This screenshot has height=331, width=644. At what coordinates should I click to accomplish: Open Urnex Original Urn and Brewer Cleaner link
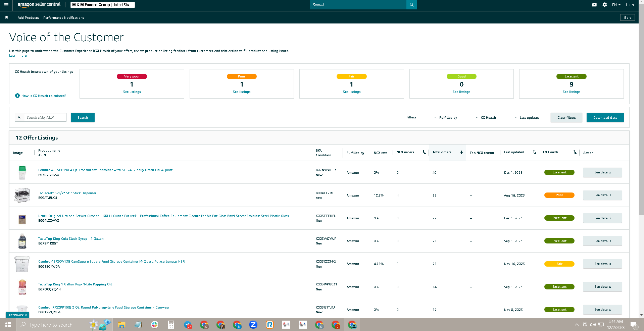click(163, 216)
